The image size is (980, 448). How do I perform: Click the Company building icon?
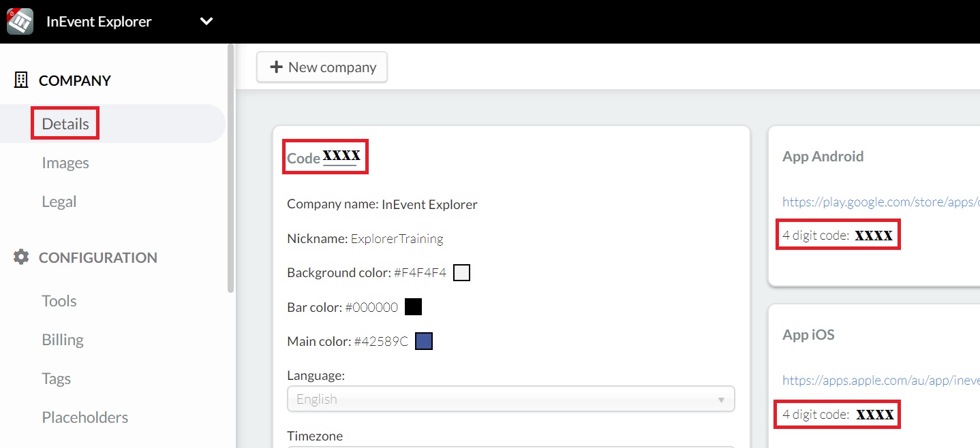(x=21, y=80)
